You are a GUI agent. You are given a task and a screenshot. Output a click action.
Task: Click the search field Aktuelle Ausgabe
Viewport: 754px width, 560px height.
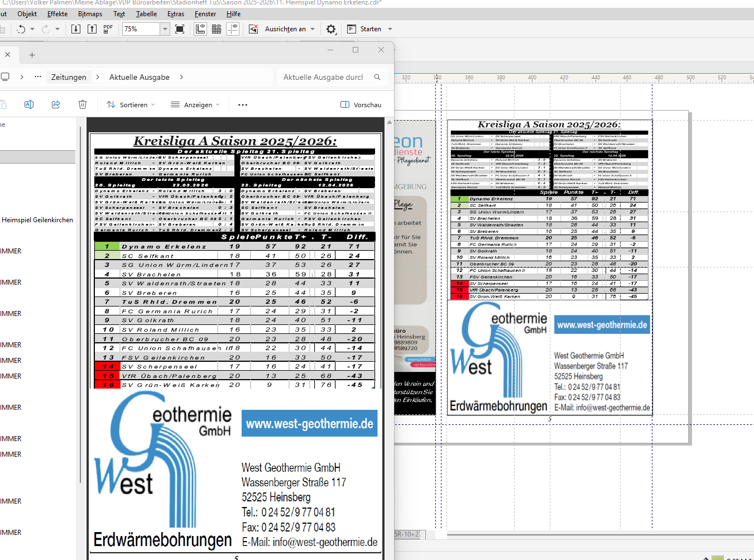click(324, 77)
